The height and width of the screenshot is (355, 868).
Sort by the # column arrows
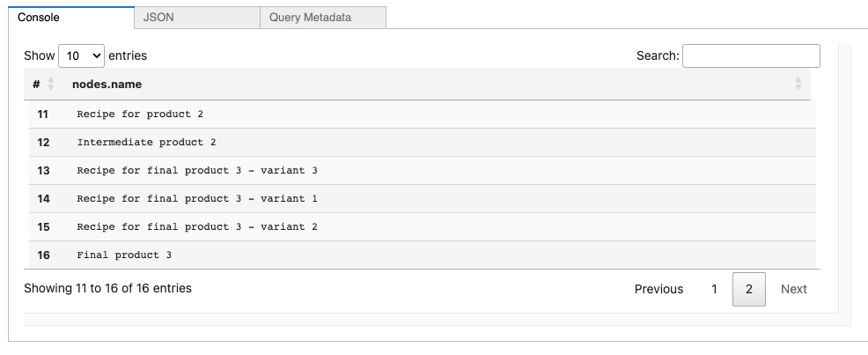(x=51, y=85)
